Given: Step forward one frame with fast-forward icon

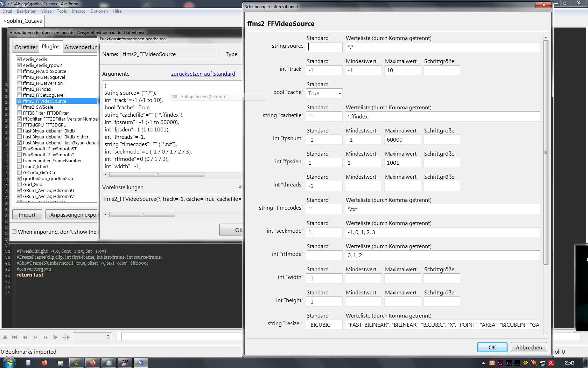Looking at the screenshot, I should [35, 337].
